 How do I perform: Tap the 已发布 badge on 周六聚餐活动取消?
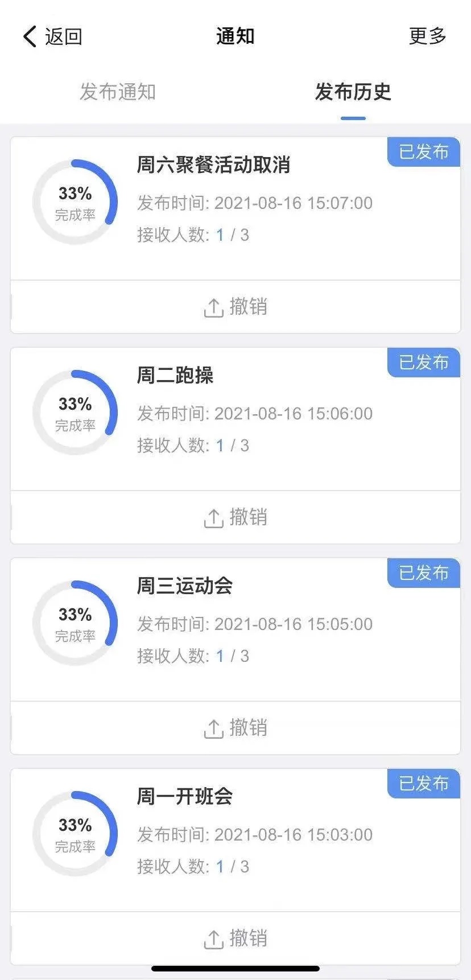[x=424, y=152]
